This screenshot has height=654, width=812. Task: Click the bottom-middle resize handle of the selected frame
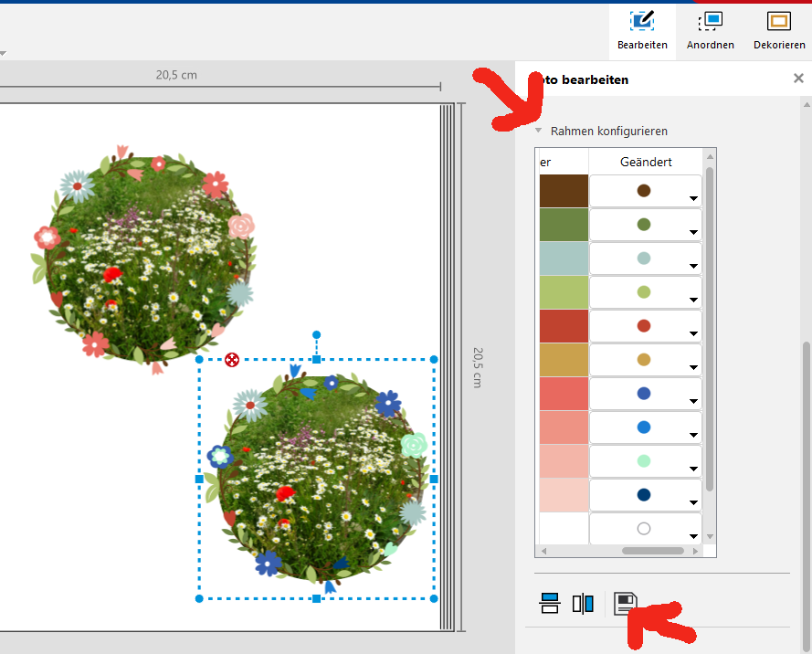[316, 598]
